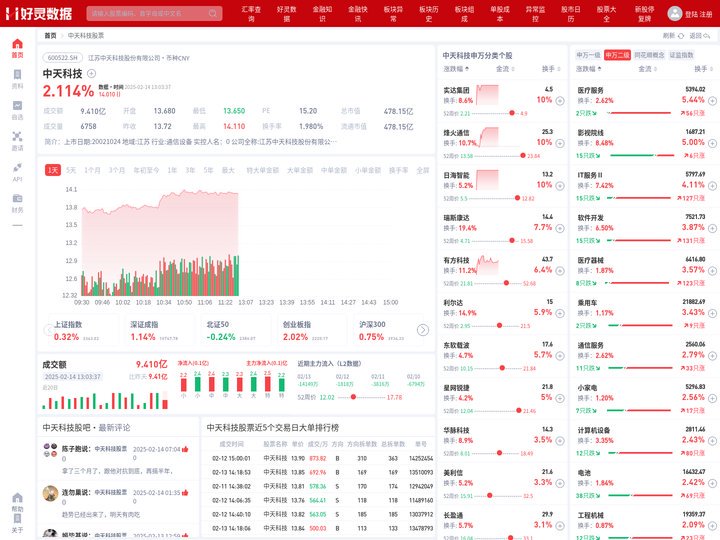Click the 注册 register link

[x=706, y=14]
